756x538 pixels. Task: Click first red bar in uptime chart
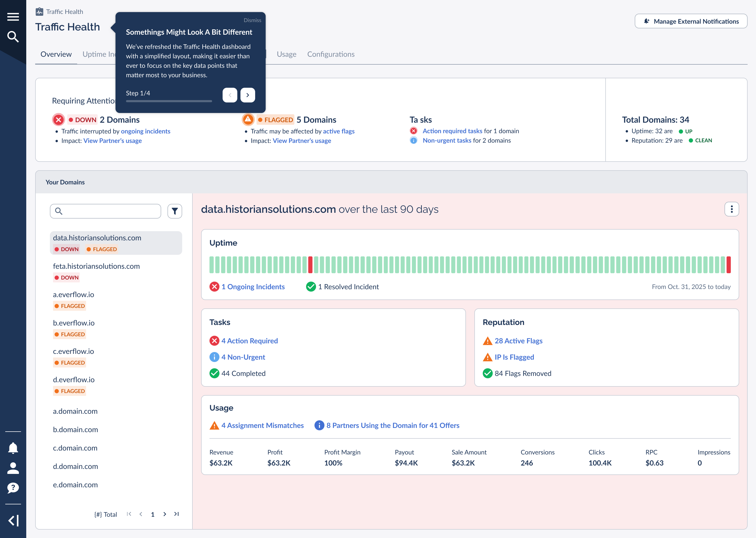click(310, 265)
